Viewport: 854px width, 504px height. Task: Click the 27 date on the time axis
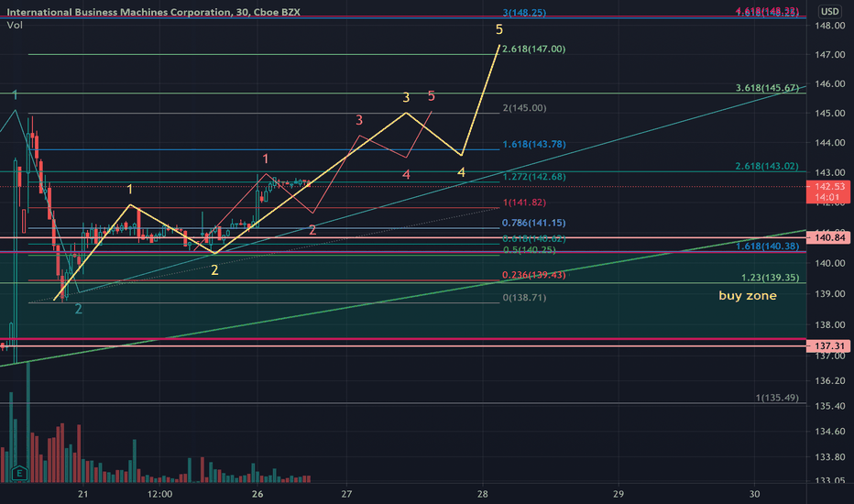click(346, 494)
